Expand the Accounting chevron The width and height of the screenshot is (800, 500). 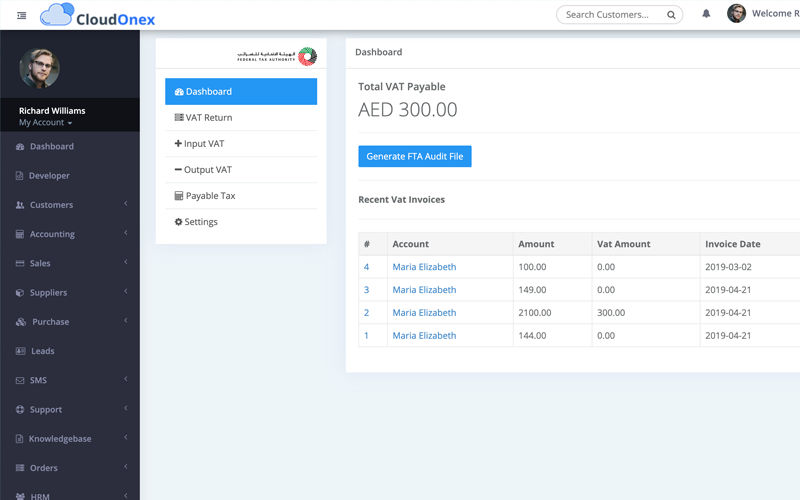click(126, 233)
